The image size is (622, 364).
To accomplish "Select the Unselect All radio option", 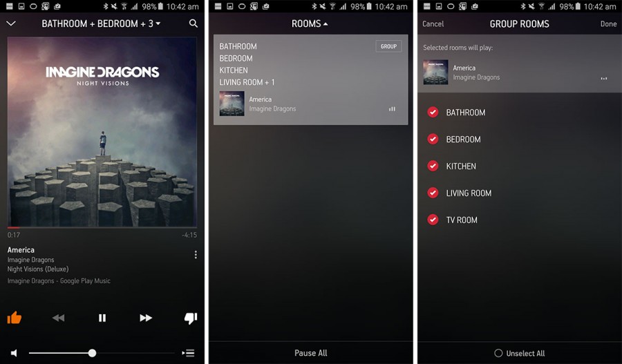I will pos(498,353).
